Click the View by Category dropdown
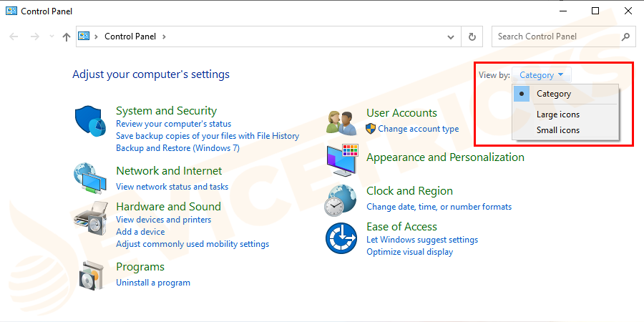This screenshot has height=322, width=644. pyautogui.click(x=542, y=75)
